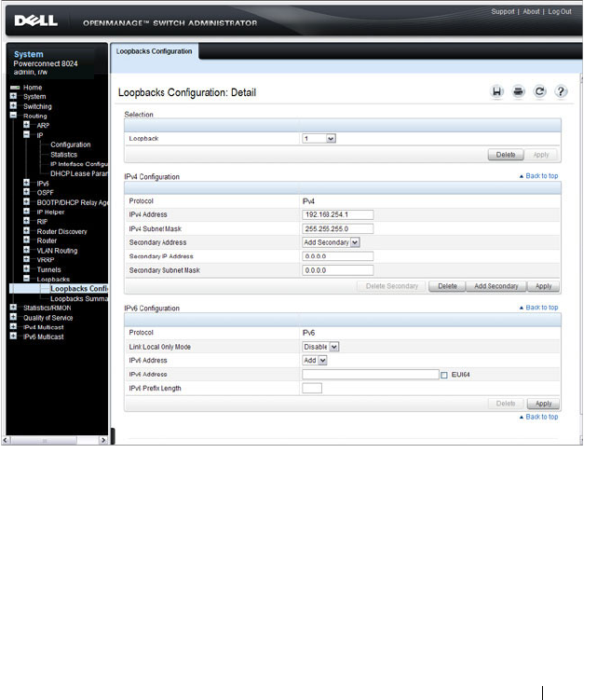Viewport: 597px width, 700px height.
Task: Collapse the Routing tree node
Action: tap(13, 116)
